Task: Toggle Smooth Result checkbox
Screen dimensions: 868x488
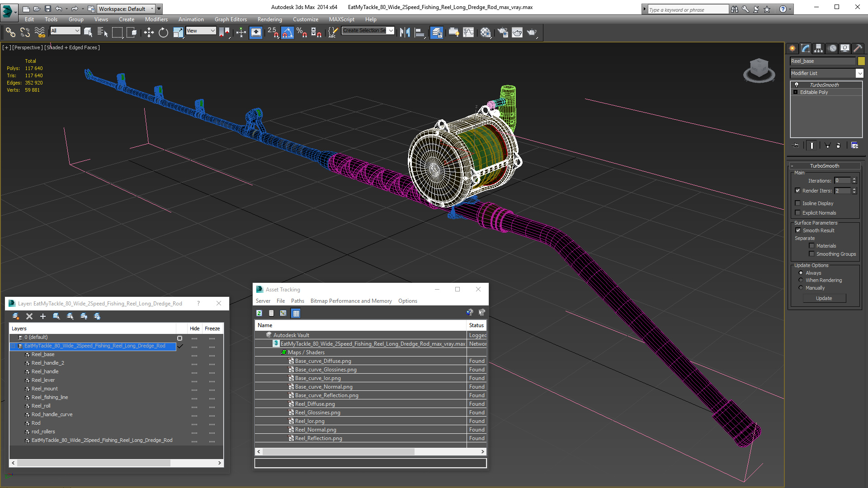Action: click(798, 230)
